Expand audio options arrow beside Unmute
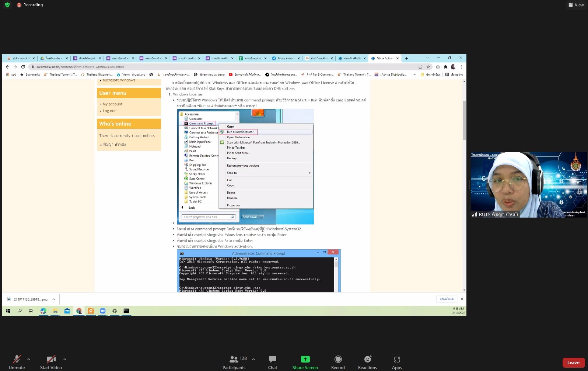 [29, 359]
